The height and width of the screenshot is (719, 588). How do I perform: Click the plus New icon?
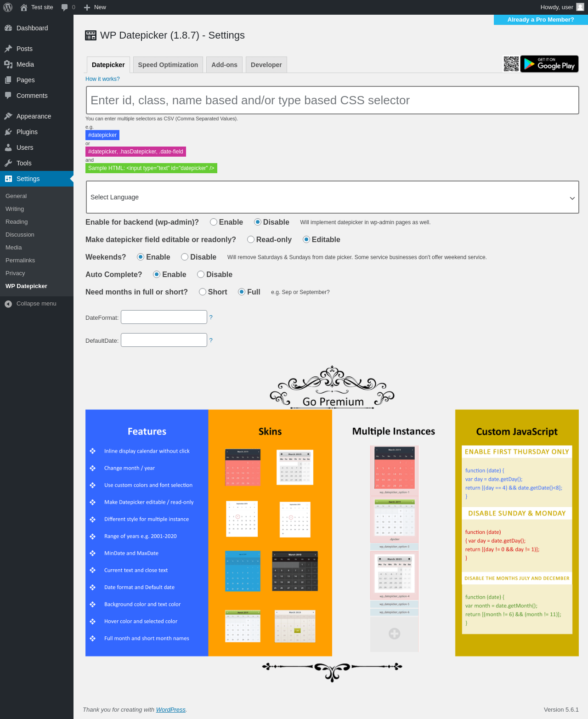point(87,7)
